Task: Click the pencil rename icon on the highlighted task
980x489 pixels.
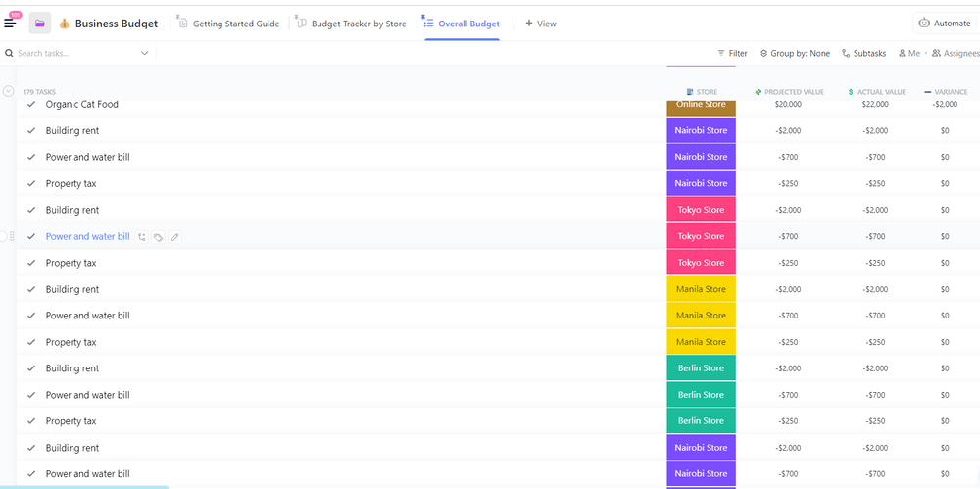Action: pos(174,237)
